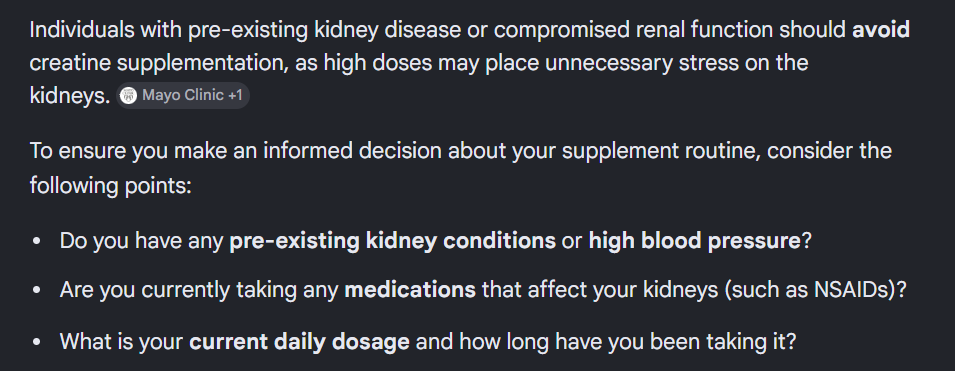This screenshot has width=955, height=371.
Task: Click the phrase how long have you been taking it
Action: pos(627,342)
